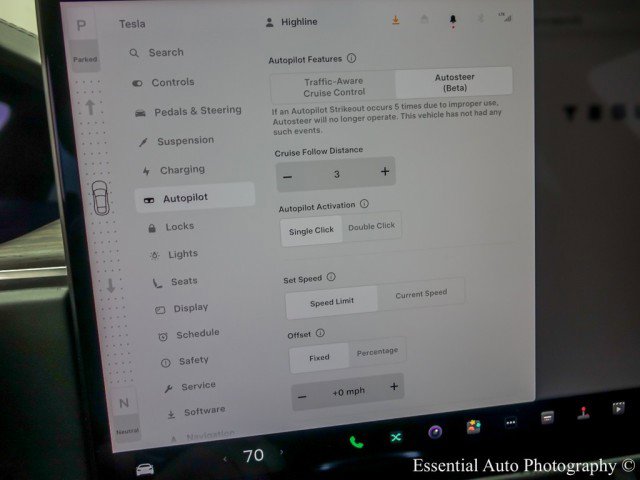Click info icon beside Autopilot Features
The width and height of the screenshot is (640, 480).
pyautogui.click(x=351, y=59)
